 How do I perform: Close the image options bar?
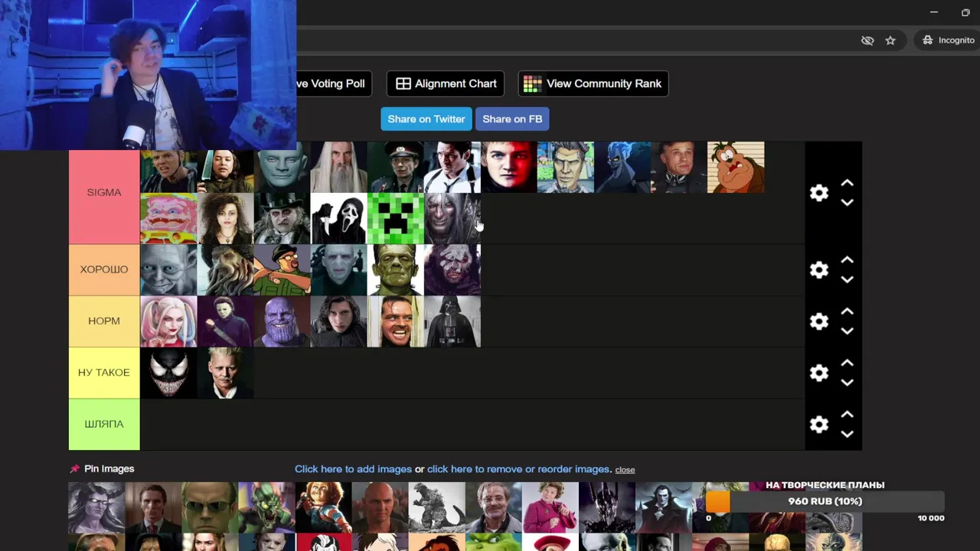pyautogui.click(x=625, y=470)
